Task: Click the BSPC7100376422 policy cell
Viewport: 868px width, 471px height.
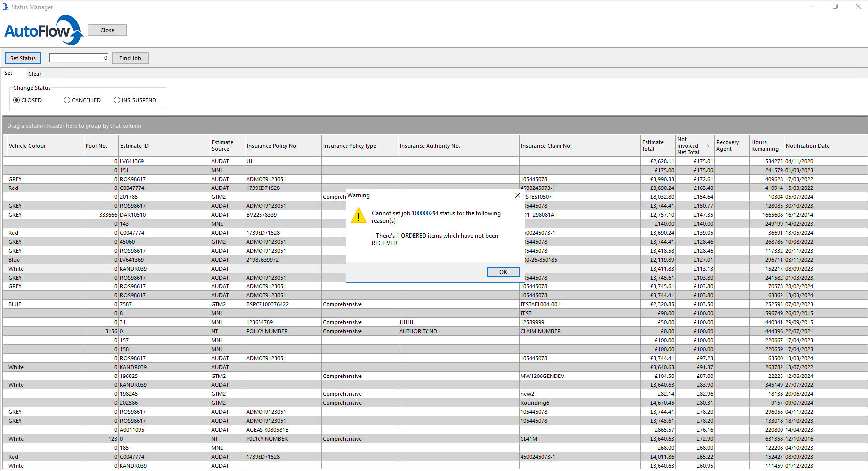Action: 283,304
